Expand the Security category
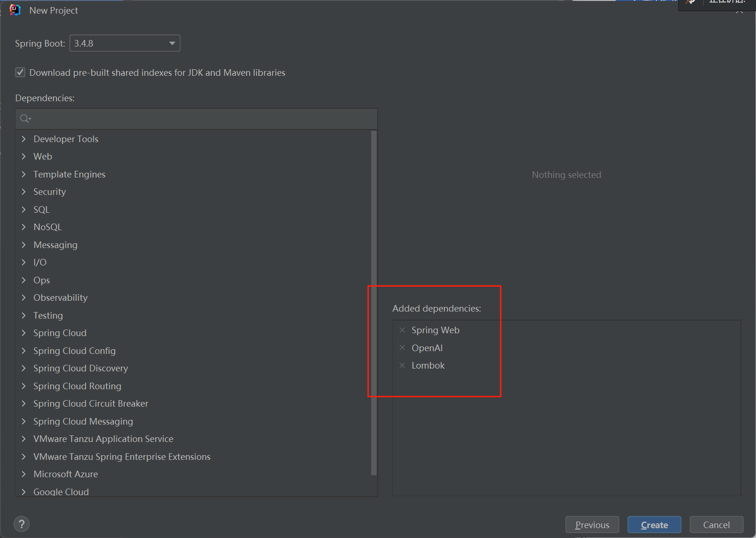The height and width of the screenshot is (538, 756). pos(24,192)
